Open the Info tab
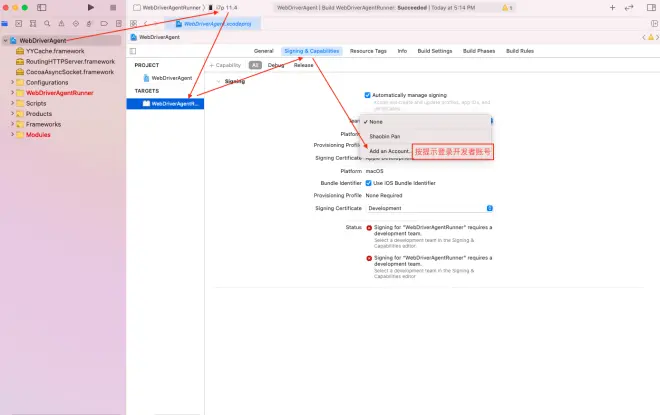The height and width of the screenshot is (415, 660). [x=402, y=51]
